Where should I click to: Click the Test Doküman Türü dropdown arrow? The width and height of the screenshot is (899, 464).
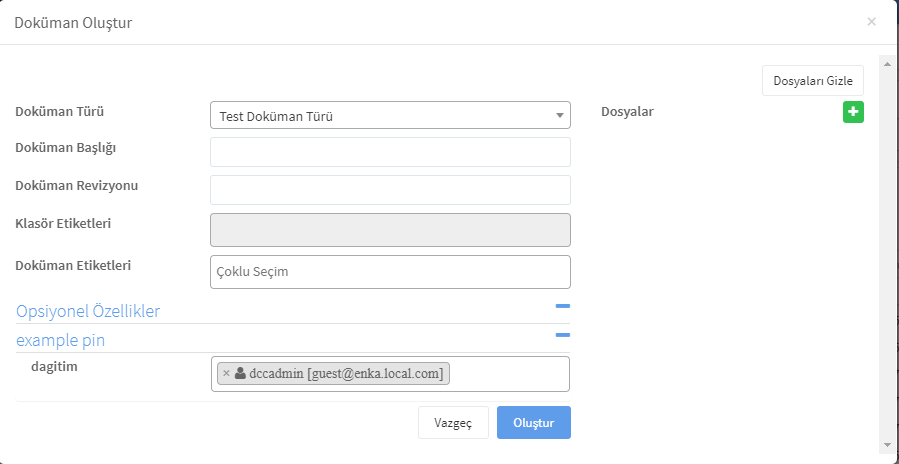560,116
